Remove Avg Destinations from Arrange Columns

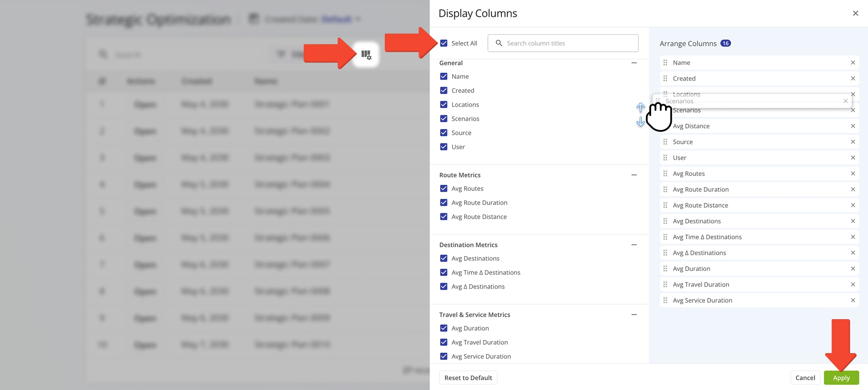(x=853, y=221)
